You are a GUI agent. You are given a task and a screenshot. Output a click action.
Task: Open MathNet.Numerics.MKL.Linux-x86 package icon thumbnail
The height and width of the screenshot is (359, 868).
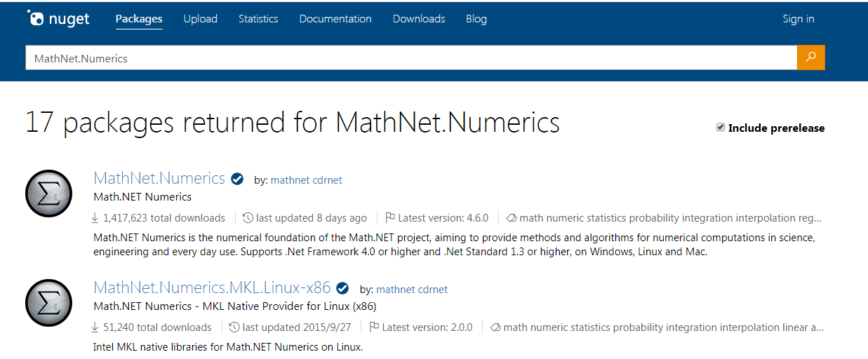point(49,303)
